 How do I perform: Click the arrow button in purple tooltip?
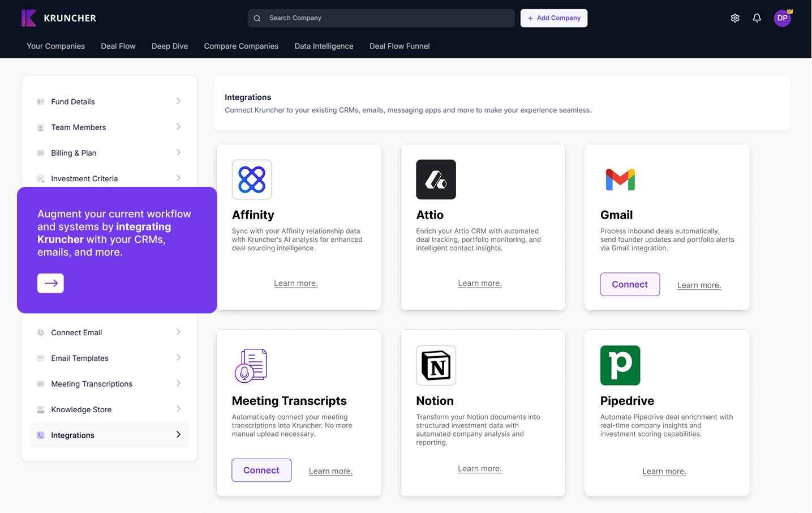coord(50,283)
